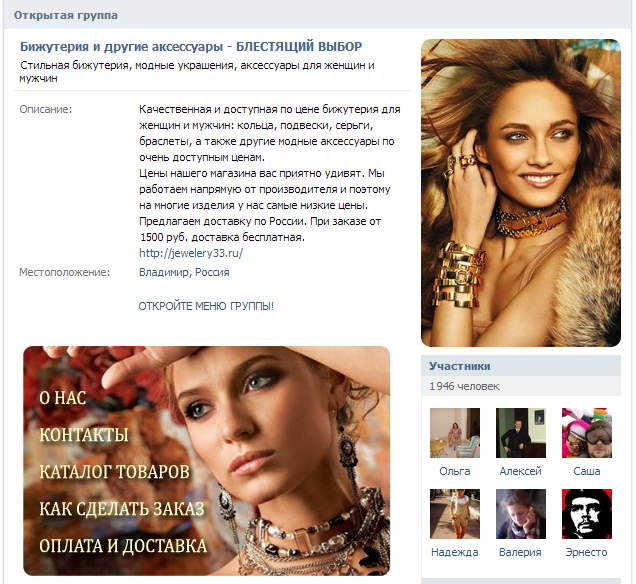The image size is (636, 584).
Task: Select О НАС in banner menu
Action: tap(62, 398)
